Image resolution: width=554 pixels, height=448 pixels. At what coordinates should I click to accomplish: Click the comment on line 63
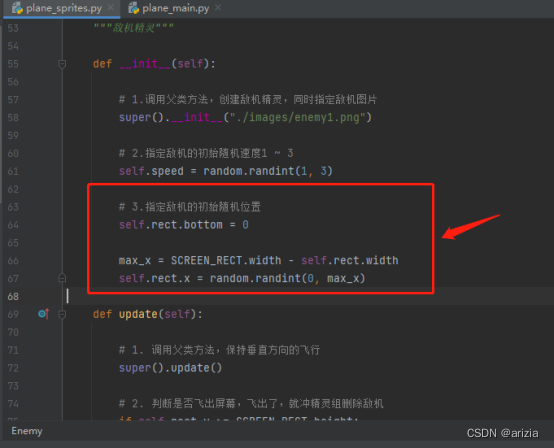pos(190,207)
